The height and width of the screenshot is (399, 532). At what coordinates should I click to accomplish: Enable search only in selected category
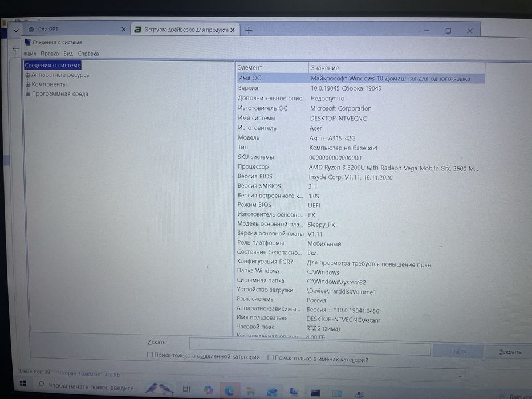[150, 355]
